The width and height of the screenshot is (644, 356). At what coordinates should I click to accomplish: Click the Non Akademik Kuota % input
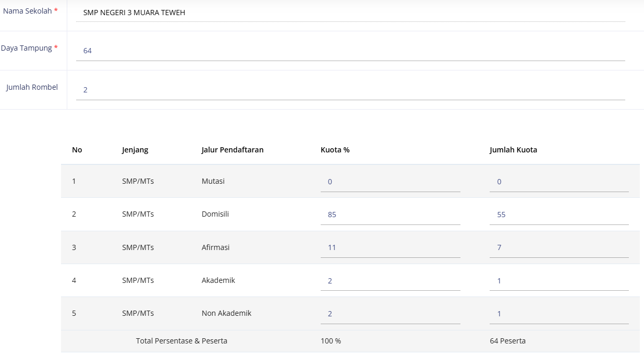coord(390,314)
